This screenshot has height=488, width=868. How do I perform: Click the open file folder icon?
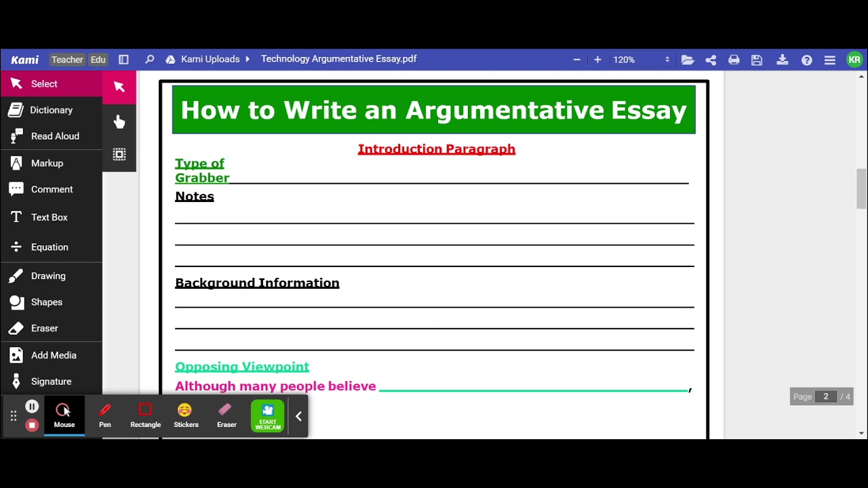[x=688, y=60]
